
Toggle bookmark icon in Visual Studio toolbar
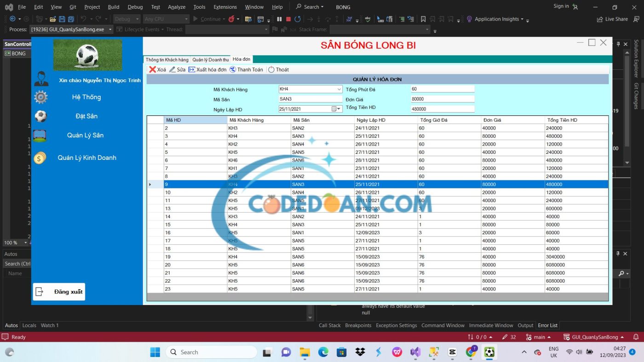point(423,19)
